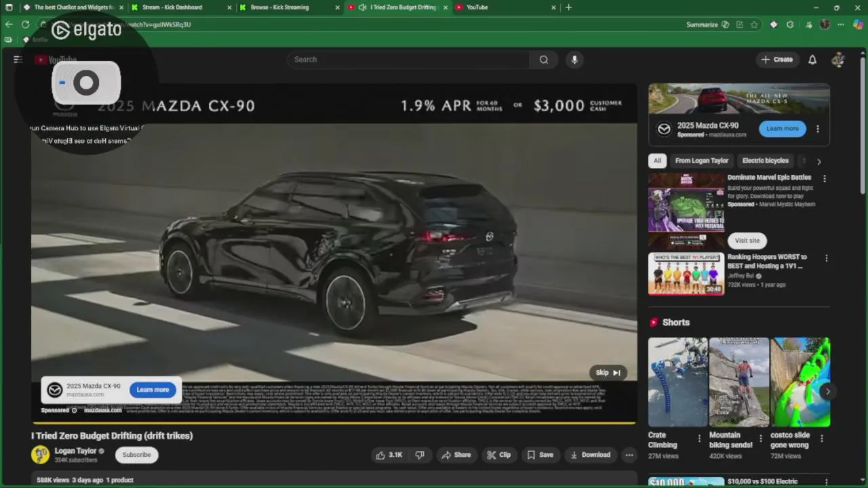Open options for Crate Climbing short
The width and height of the screenshot is (868, 488).
[x=699, y=439]
